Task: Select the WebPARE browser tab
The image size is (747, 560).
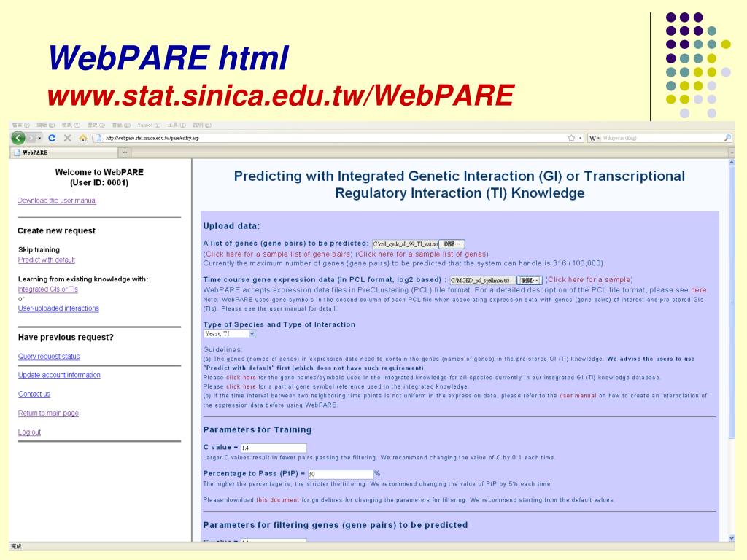Action: [x=64, y=152]
